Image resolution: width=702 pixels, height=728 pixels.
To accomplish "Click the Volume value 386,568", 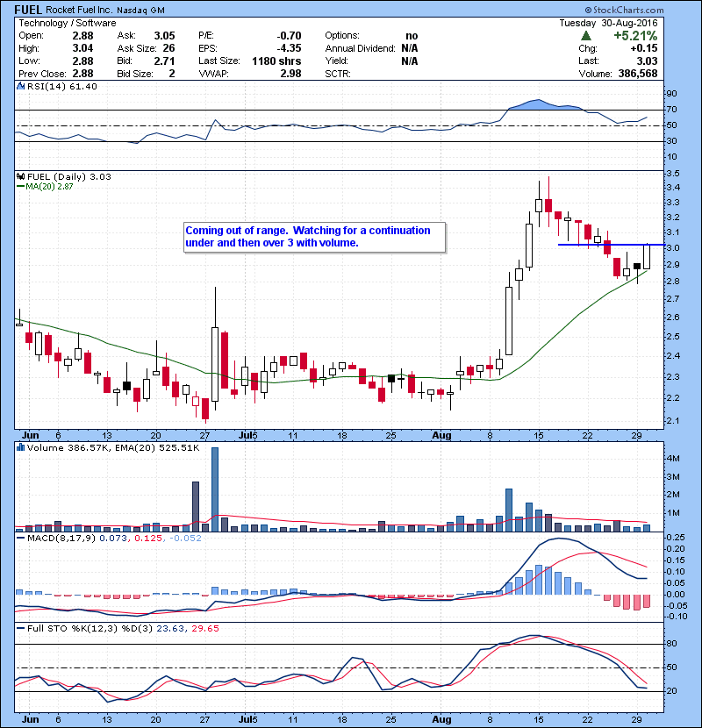I will pos(638,74).
